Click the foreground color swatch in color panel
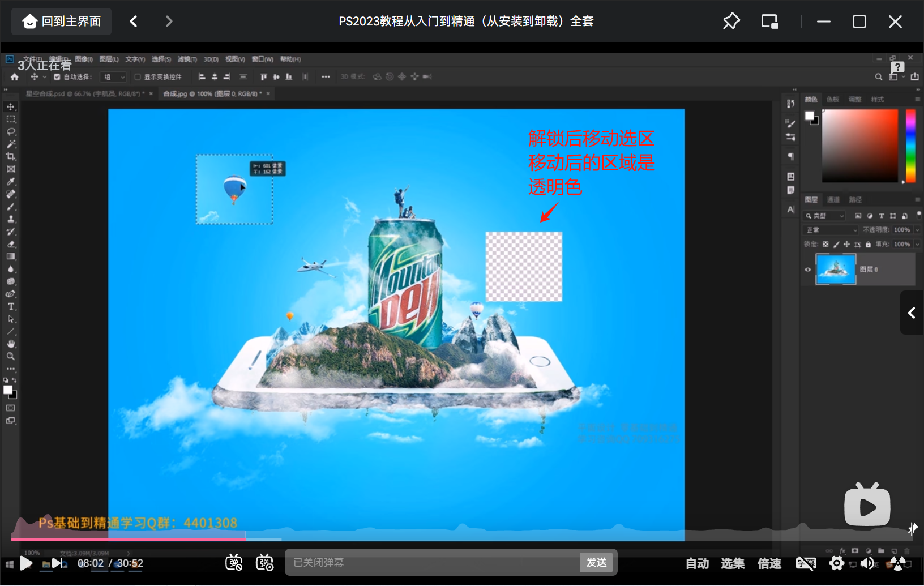This screenshot has width=924, height=586. [x=810, y=116]
